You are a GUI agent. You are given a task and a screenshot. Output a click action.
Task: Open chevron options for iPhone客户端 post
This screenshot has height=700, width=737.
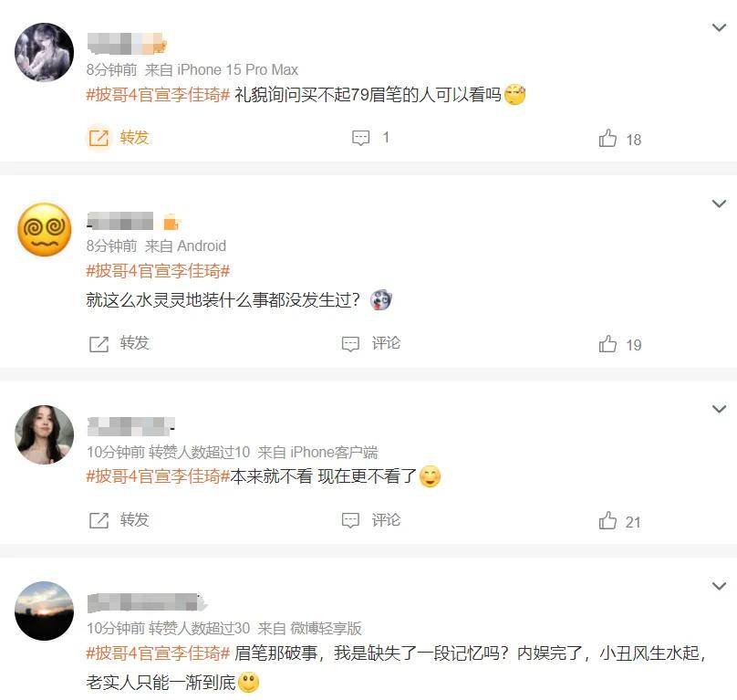pyautogui.click(x=719, y=409)
